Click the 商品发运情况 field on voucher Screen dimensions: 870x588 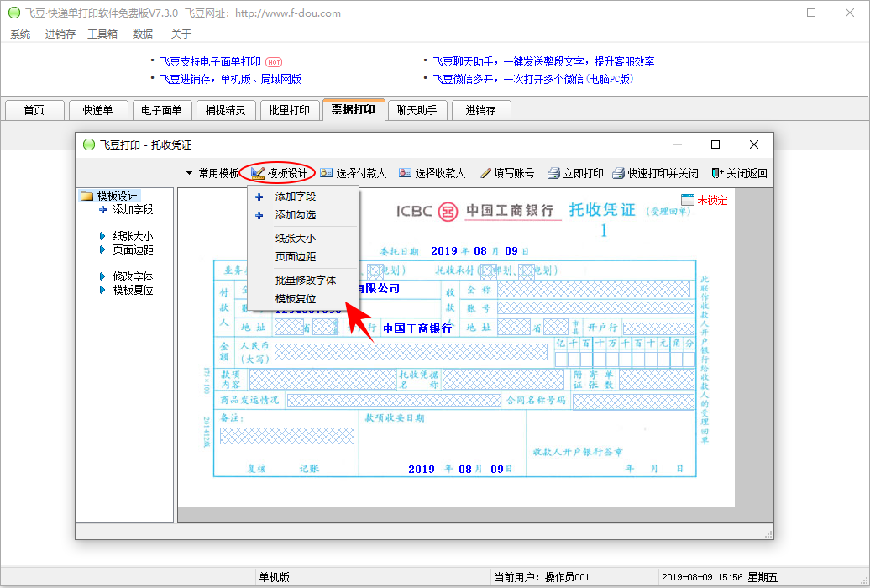click(393, 401)
